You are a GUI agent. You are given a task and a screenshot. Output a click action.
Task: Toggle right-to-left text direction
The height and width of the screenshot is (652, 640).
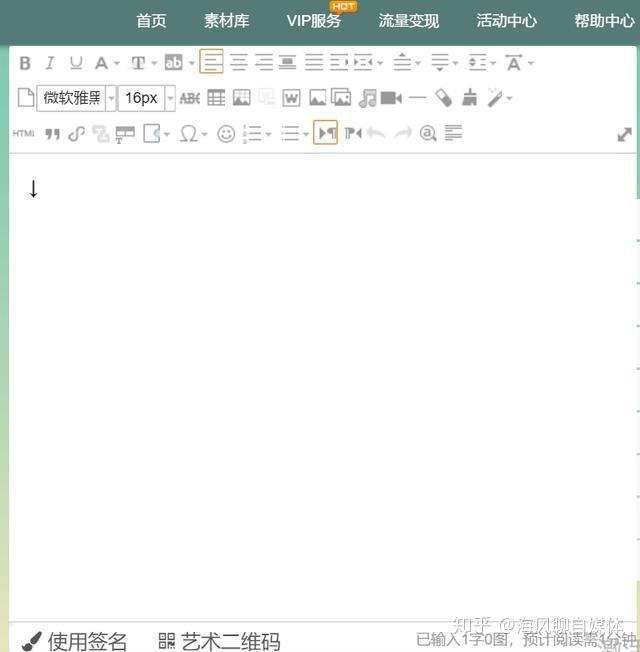pyautogui.click(x=353, y=133)
